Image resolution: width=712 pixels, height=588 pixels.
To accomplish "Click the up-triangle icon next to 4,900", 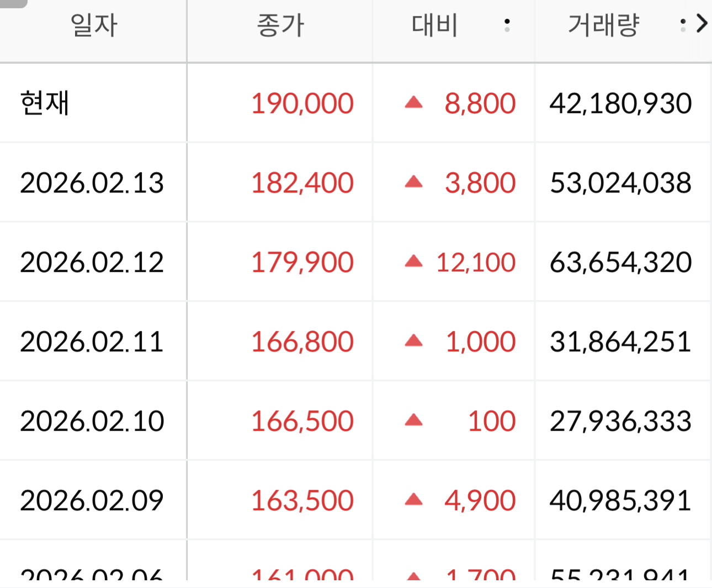I will pyautogui.click(x=413, y=500).
